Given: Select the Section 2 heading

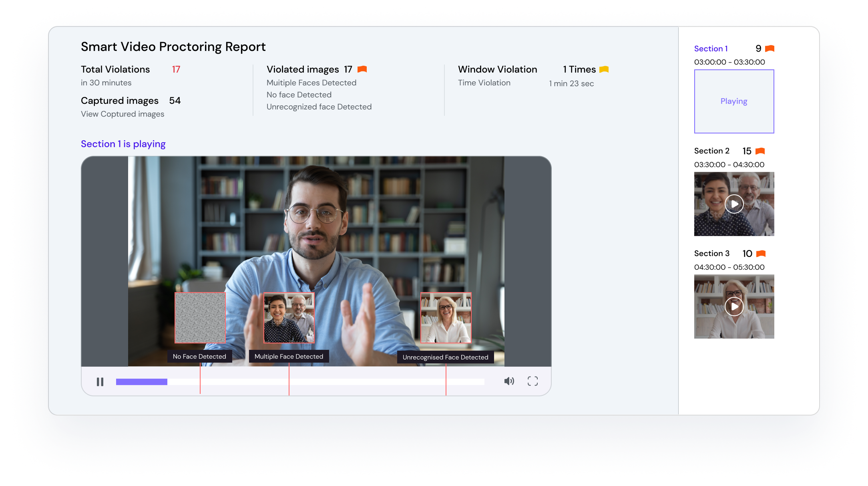Looking at the screenshot, I should [x=712, y=151].
